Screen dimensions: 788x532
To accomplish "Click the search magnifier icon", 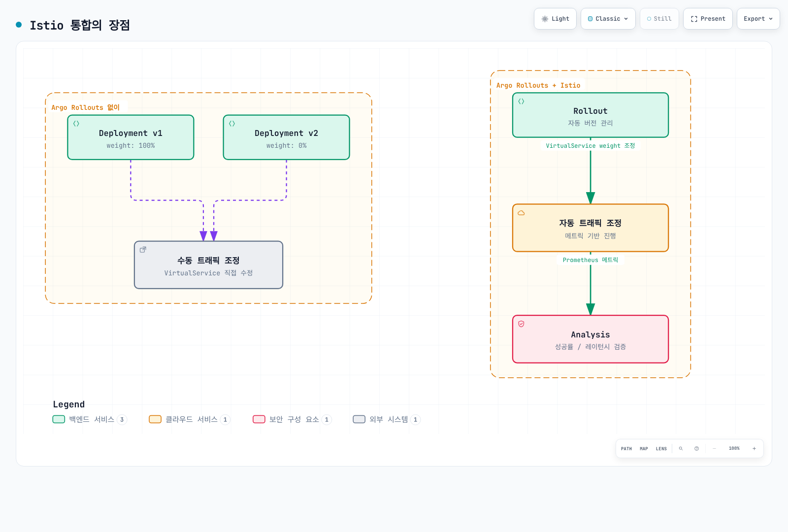I will coord(681,449).
